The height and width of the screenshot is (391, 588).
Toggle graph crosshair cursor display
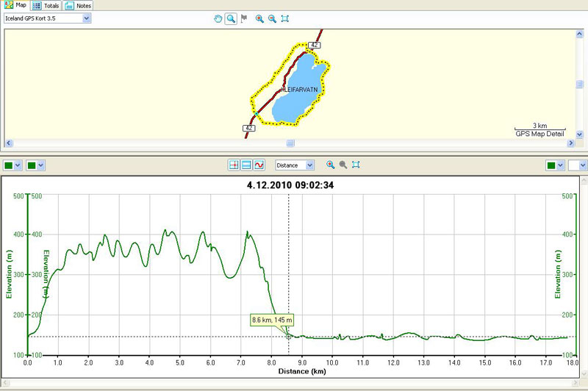[234, 165]
